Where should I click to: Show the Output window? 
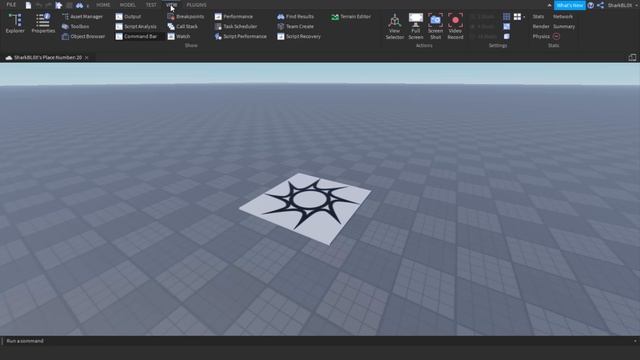[128, 17]
